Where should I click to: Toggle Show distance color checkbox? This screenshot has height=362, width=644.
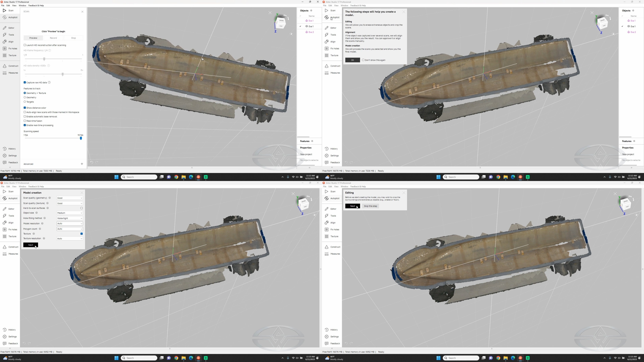pos(25,108)
